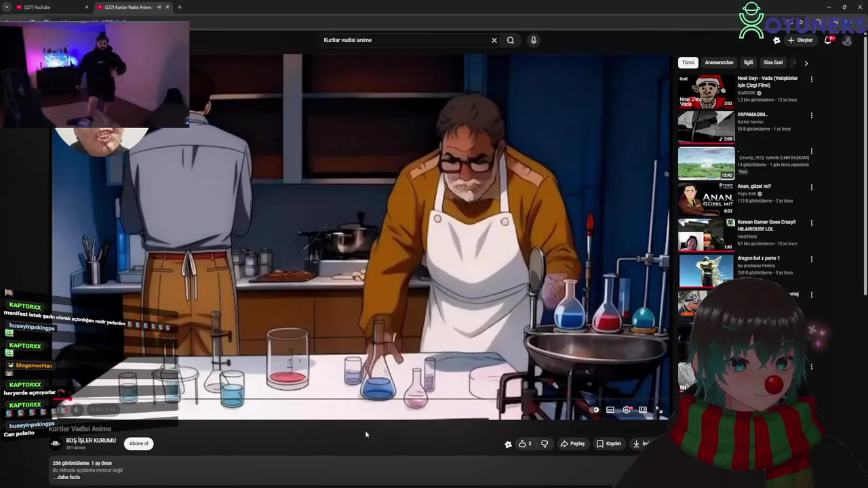Click the gem icon beside Oluştur

[777, 40]
